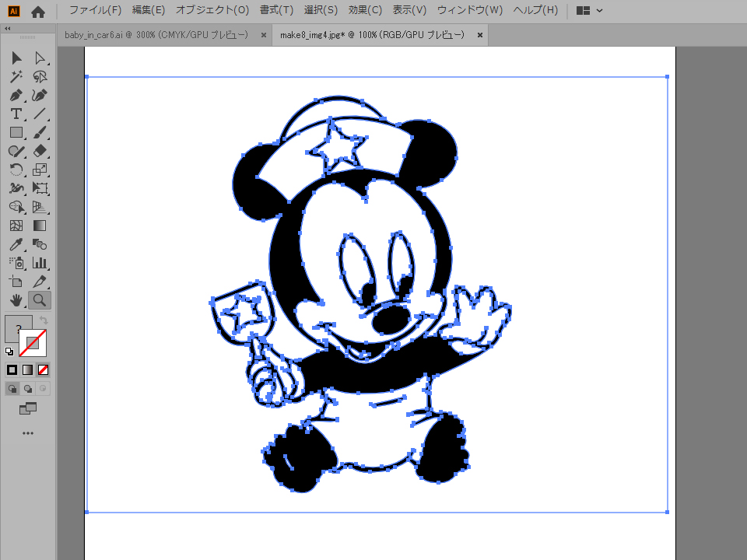Image resolution: width=747 pixels, height=560 pixels.
Task: Select the Type tool
Action: [16, 114]
